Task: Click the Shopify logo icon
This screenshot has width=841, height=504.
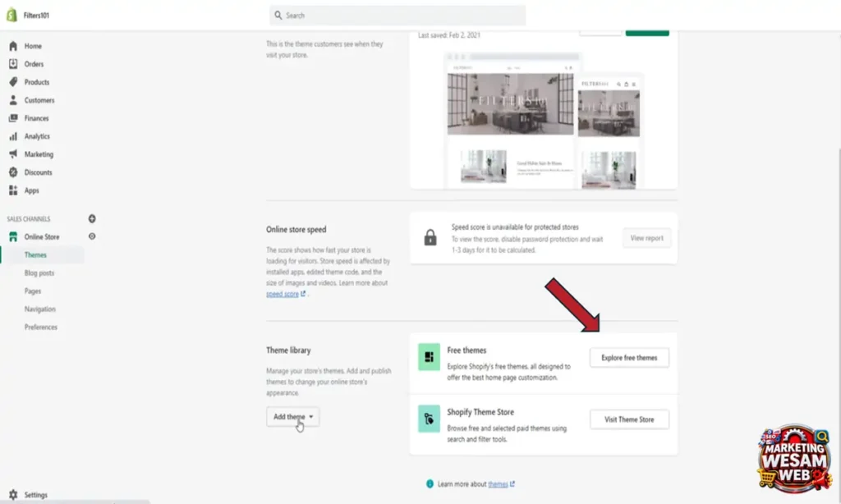Action: pyautogui.click(x=11, y=15)
